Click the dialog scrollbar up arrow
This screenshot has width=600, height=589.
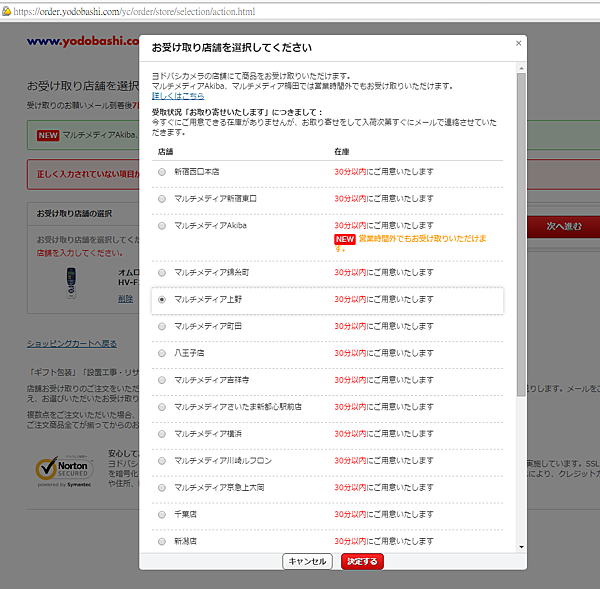point(521,69)
